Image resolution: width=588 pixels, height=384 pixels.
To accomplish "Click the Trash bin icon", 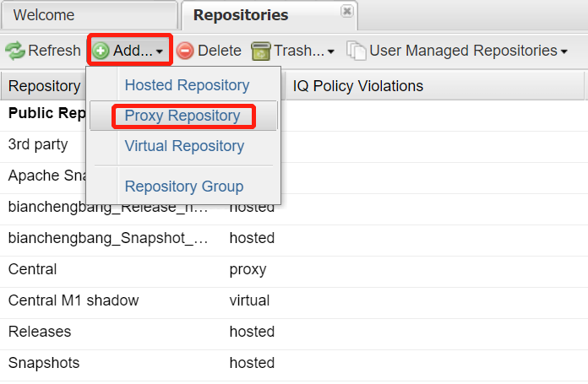I will 260,51.
